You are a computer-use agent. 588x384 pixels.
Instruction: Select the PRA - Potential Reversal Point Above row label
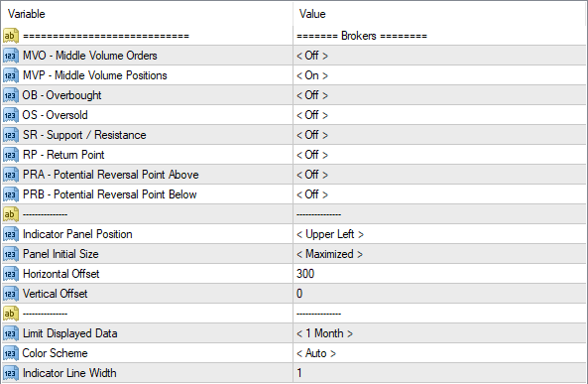click(x=111, y=175)
